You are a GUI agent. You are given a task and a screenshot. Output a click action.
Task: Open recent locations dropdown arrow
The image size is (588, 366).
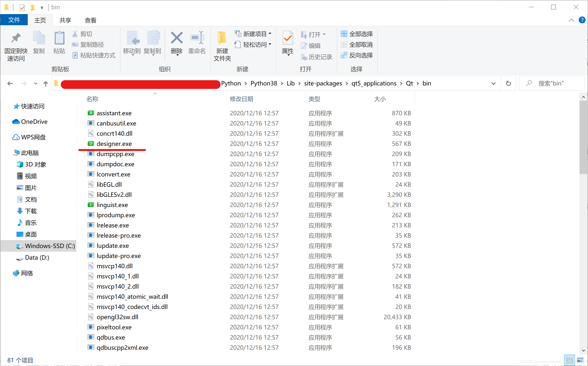coord(36,83)
